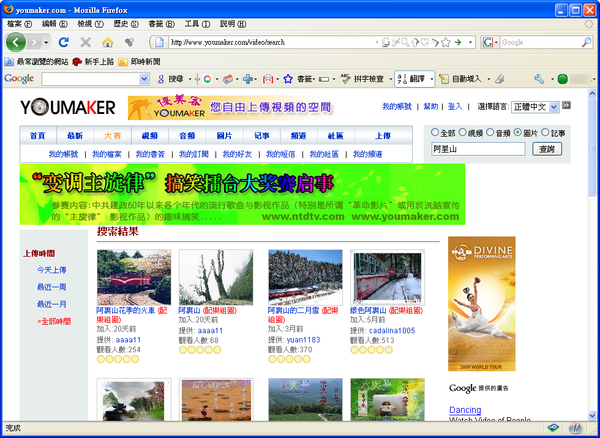The height and width of the screenshot is (438, 600).
Task: Click the Divine Performing Arts ad banner
Action: (481, 304)
